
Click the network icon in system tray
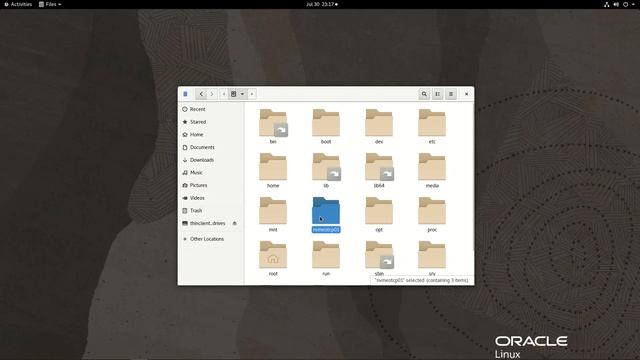pyautogui.click(x=607, y=4)
